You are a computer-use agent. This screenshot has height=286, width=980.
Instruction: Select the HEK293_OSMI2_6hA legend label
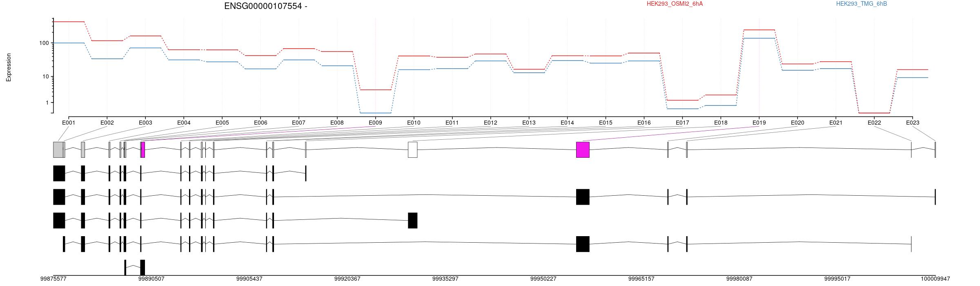[x=675, y=4]
